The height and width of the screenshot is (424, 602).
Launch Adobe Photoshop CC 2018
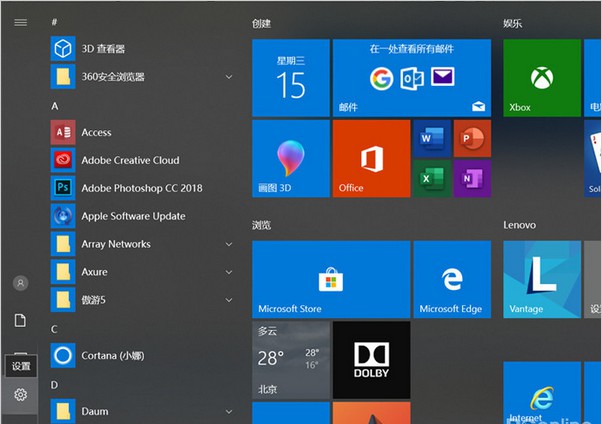(141, 188)
